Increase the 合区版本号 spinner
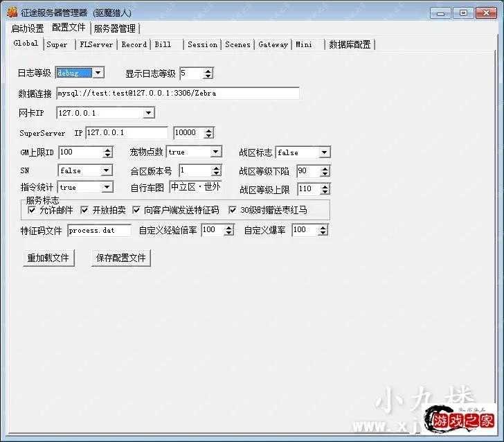Viewport: 504px width, 442px height. pyautogui.click(x=217, y=168)
